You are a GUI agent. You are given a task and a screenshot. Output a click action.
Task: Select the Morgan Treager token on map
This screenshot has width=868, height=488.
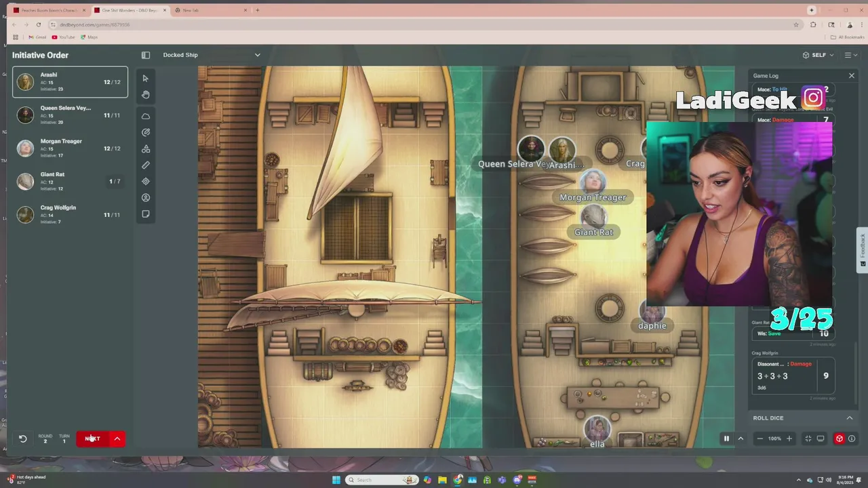point(593,182)
